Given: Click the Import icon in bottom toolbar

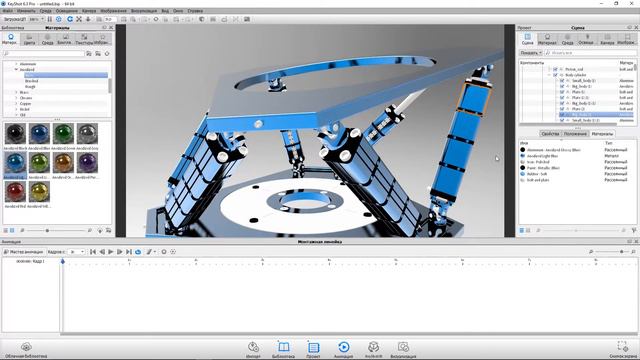Looking at the screenshot, I should point(253,350).
